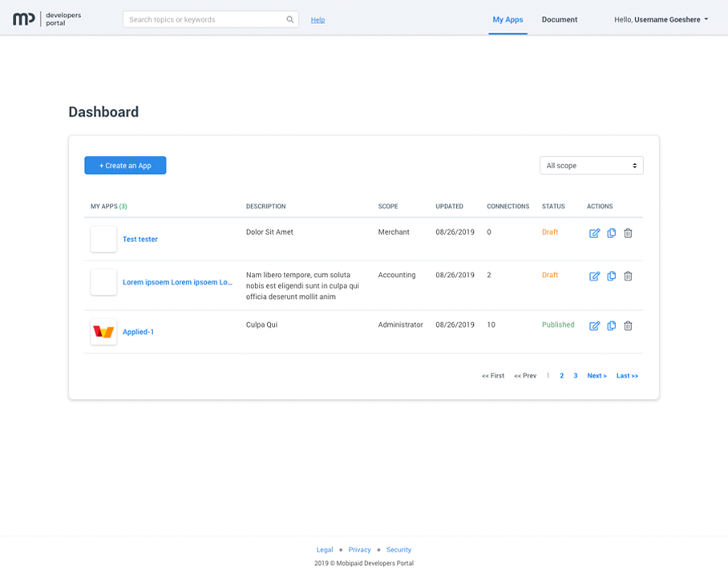Delete the Applied-1 app

tap(628, 326)
